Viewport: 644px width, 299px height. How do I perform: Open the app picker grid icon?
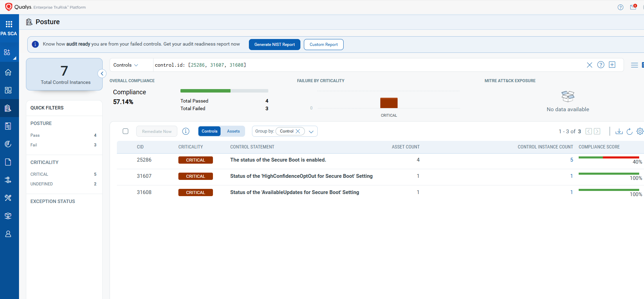pos(9,24)
